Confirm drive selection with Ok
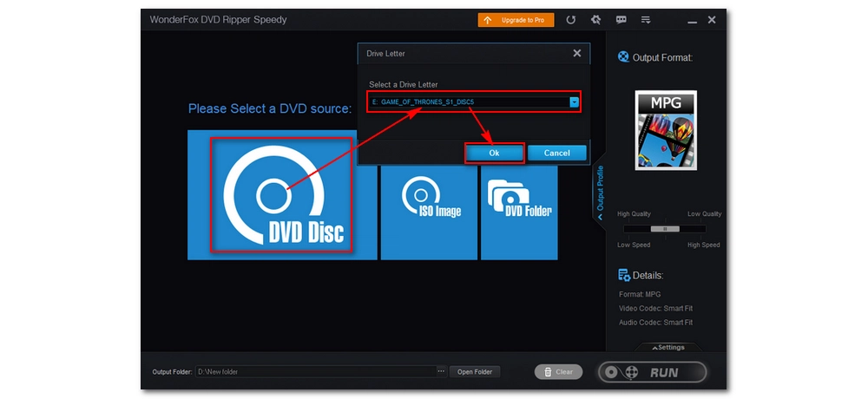 pyautogui.click(x=495, y=154)
